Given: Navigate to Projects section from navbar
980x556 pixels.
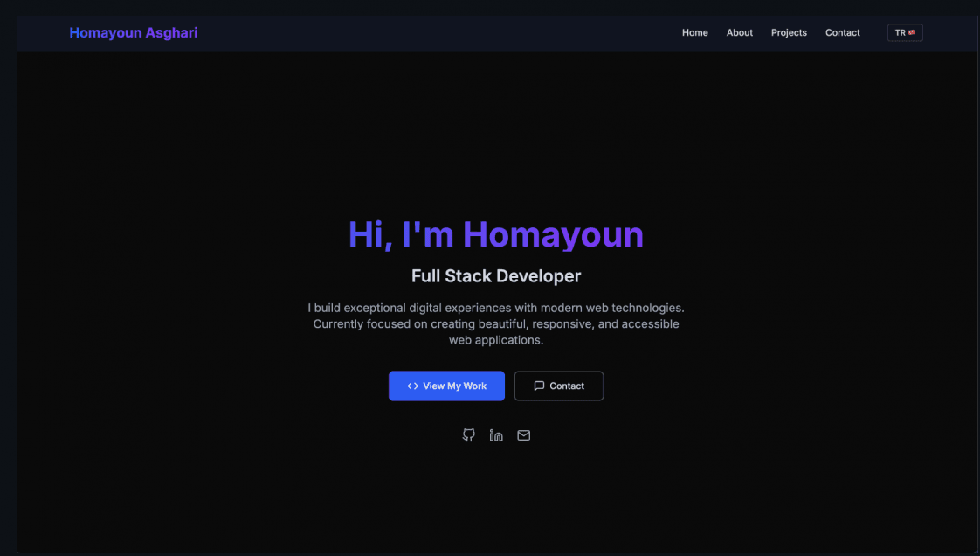Looking at the screenshot, I should point(789,32).
